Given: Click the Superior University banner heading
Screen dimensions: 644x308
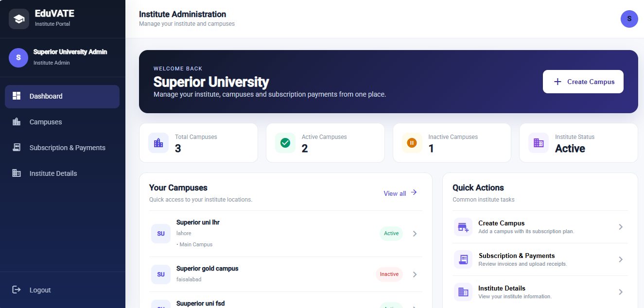Looking at the screenshot, I should tap(211, 82).
